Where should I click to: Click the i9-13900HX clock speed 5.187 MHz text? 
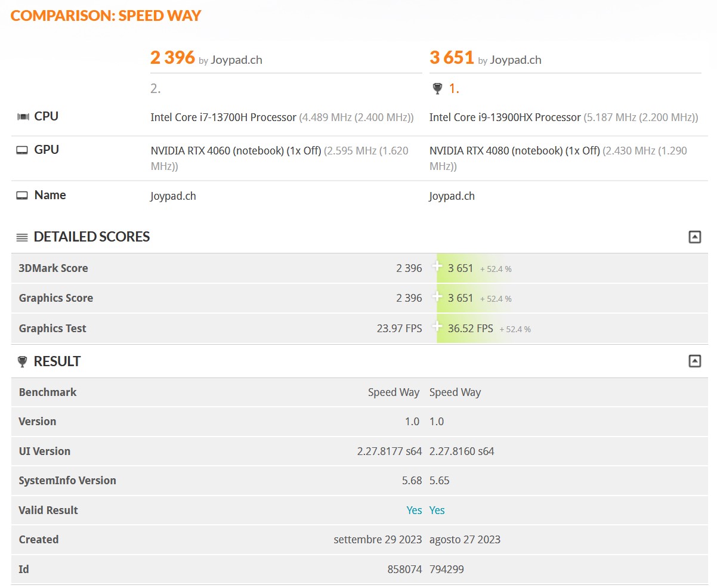tap(641, 117)
